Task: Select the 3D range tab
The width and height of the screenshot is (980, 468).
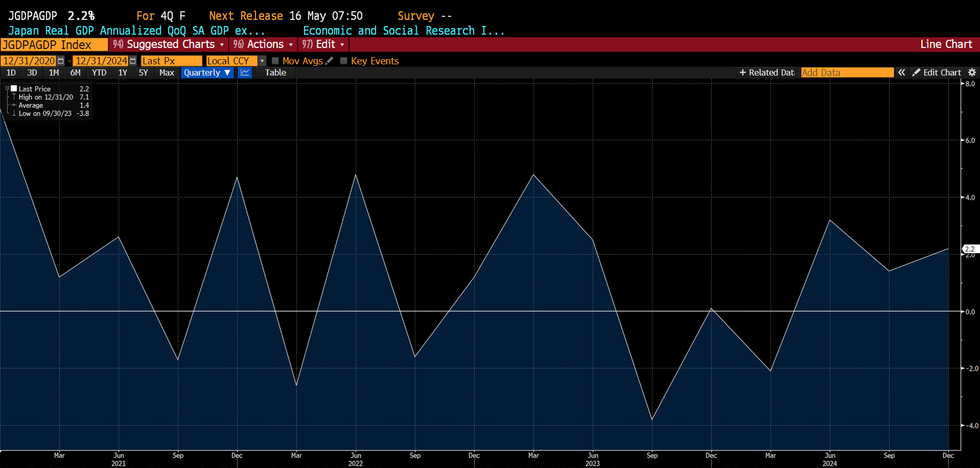Action: pos(32,73)
